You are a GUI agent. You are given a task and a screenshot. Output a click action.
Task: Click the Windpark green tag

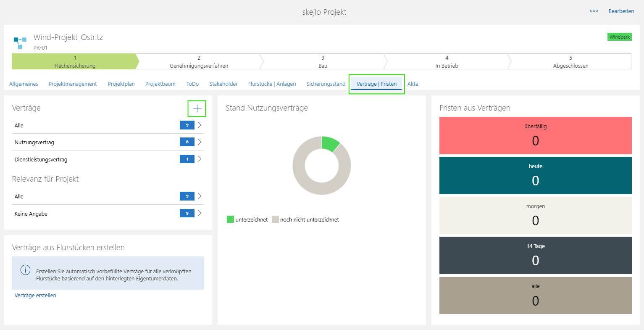620,37
